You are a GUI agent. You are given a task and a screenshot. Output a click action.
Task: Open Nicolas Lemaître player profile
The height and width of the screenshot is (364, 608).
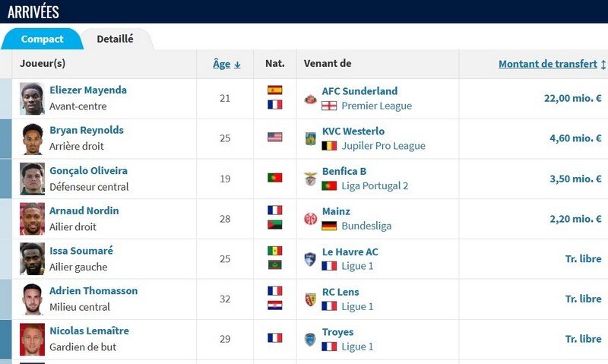point(89,331)
